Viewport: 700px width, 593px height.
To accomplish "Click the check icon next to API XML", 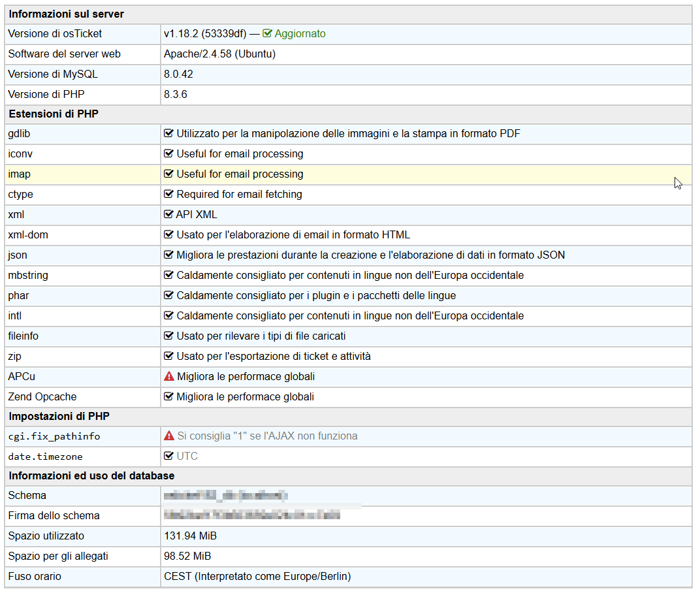I will [x=168, y=214].
